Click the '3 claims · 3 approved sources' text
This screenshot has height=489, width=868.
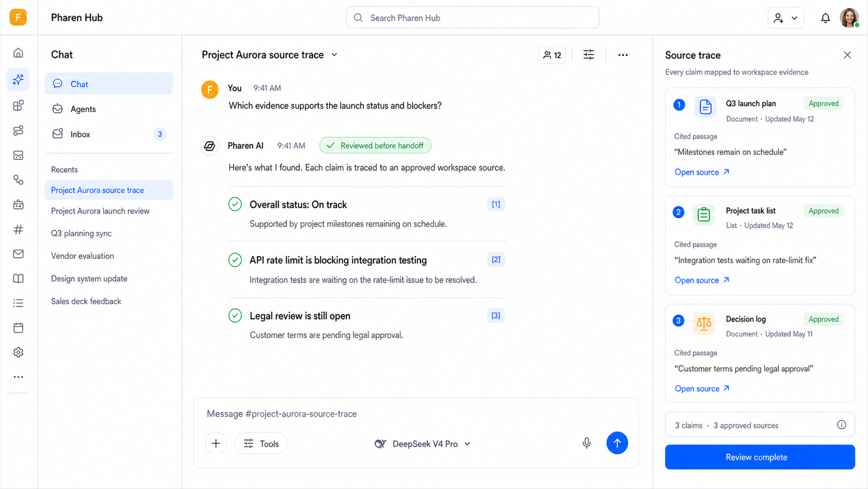726,426
